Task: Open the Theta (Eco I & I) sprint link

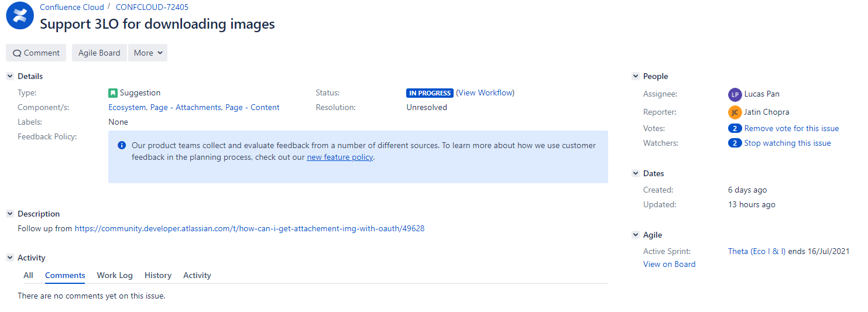Action: 757,251
